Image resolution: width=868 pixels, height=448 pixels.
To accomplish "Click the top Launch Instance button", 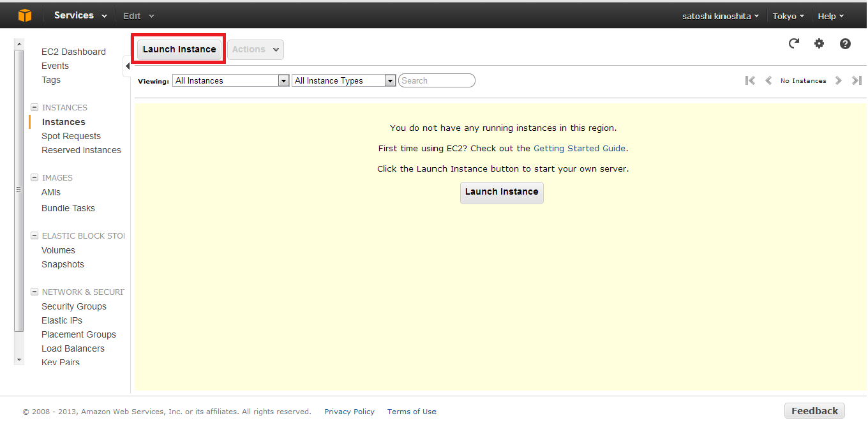I will pyautogui.click(x=179, y=49).
